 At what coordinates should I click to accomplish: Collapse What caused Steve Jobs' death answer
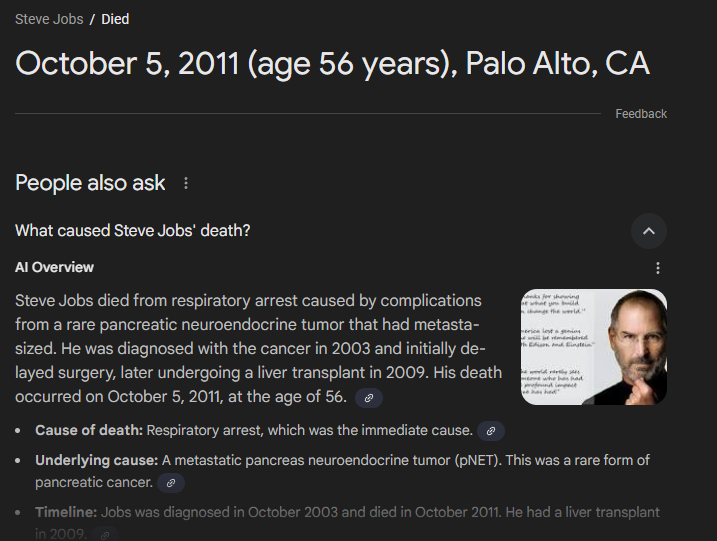[x=648, y=231]
